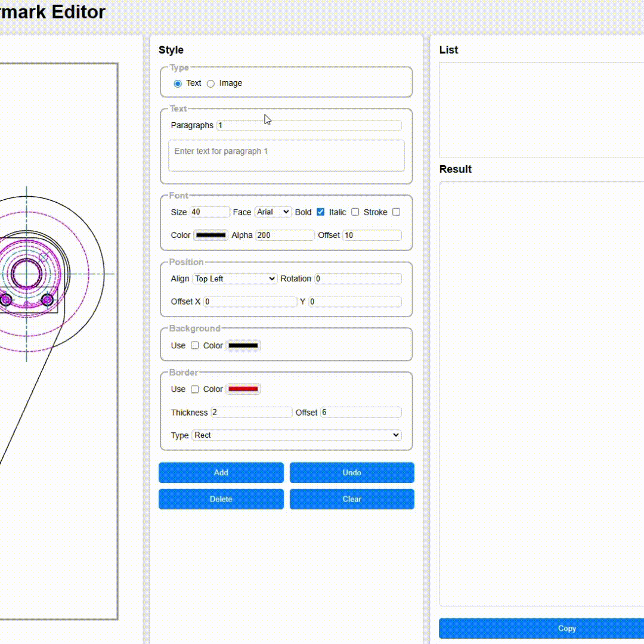Image resolution: width=644 pixels, height=644 pixels.
Task: Uncheck the Bold checkbox
Action: click(x=321, y=212)
